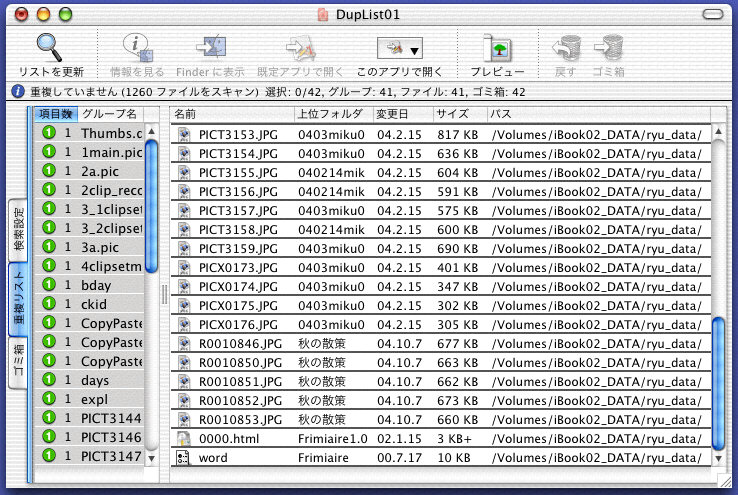Switch to the ゴミ箱 side tab
Screen dimensions: 738x495
(18, 363)
